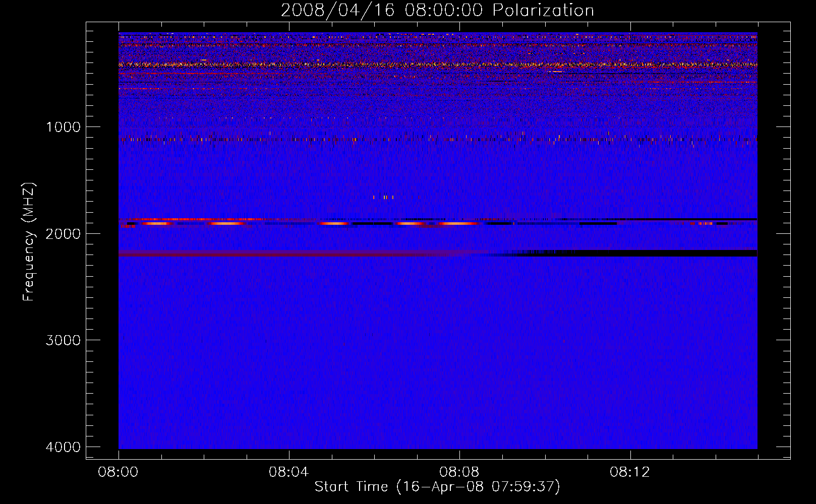Click the 3000 frequency tick label
The height and width of the screenshot is (504, 816).
(63, 340)
